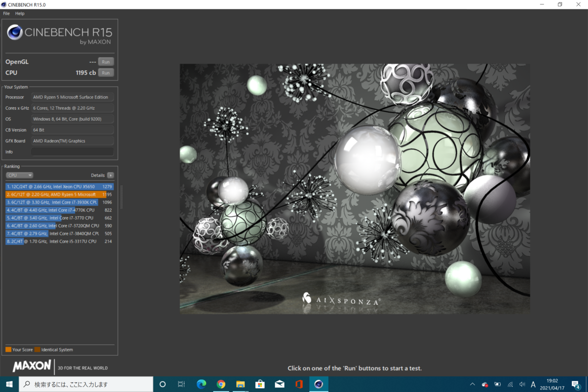Click the Cinebench taskbar icon
The height and width of the screenshot is (392, 588).
pyautogui.click(x=319, y=384)
